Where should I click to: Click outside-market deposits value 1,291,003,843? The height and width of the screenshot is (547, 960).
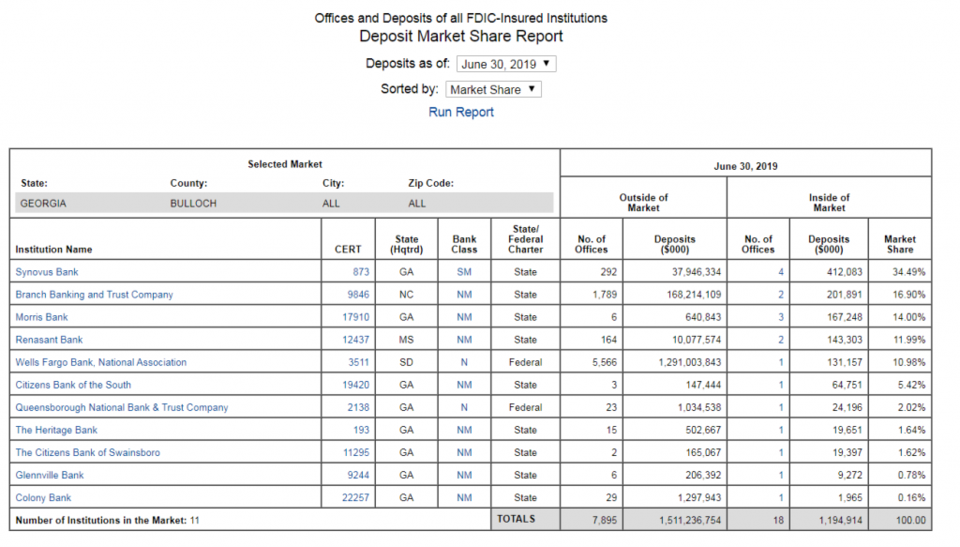(x=690, y=363)
